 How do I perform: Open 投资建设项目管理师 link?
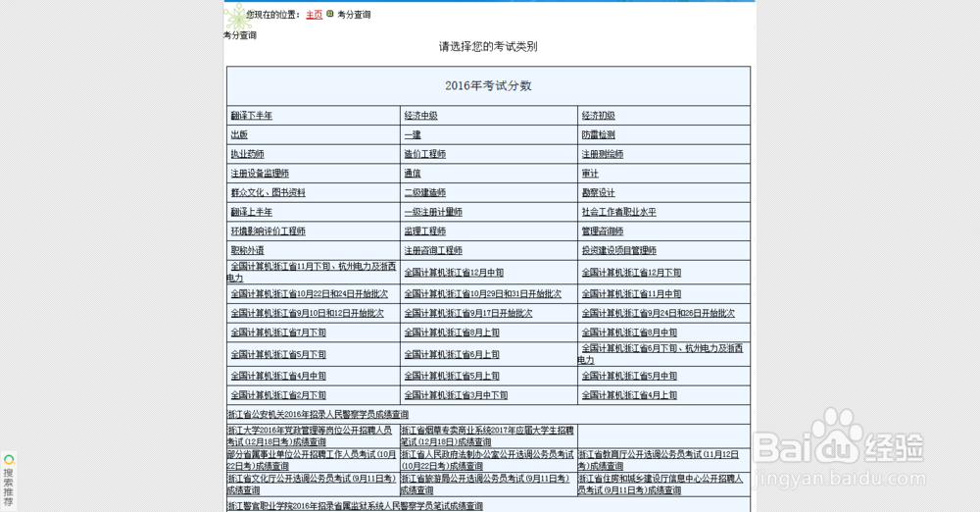click(618, 250)
